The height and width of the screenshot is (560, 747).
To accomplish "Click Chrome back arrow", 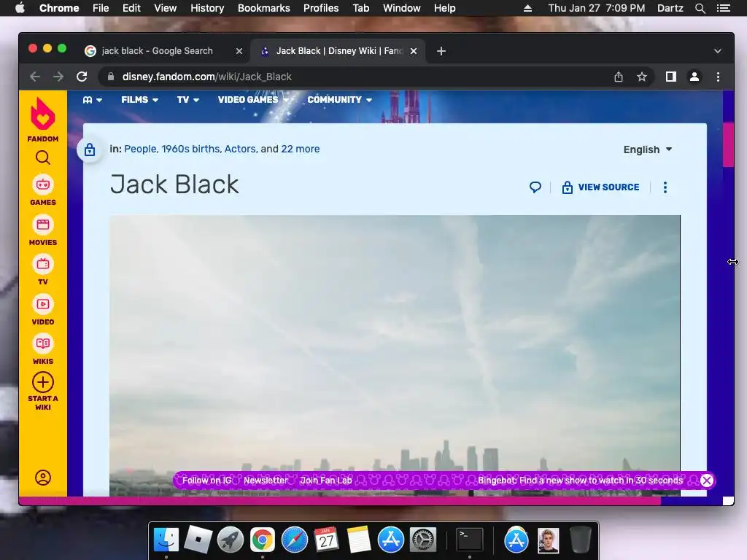I will coord(35,77).
